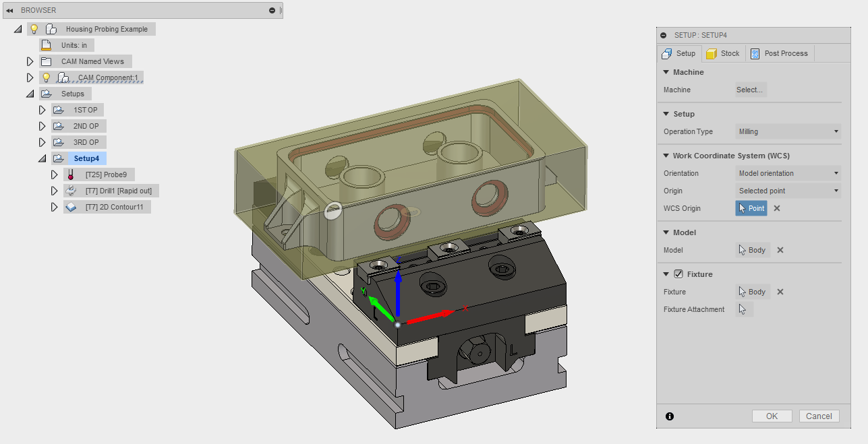Viewport: 868px width, 444px height.
Task: Switch to the Stock tab
Action: pos(723,53)
